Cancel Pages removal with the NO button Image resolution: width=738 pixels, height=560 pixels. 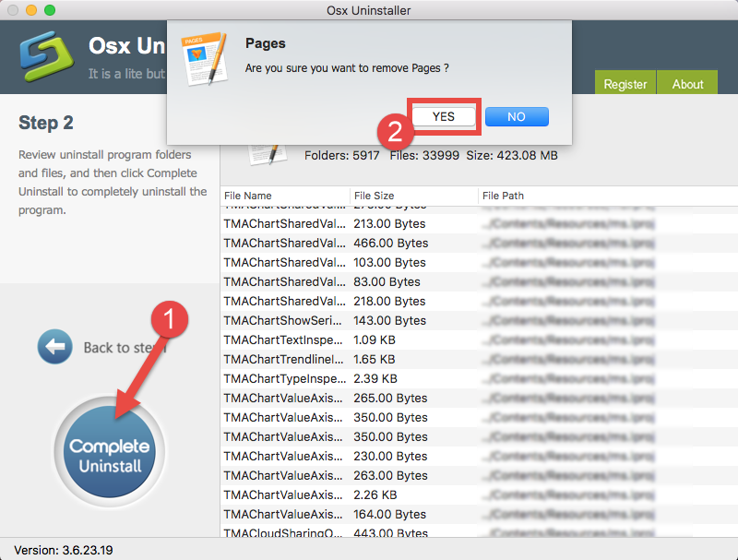[516, 116]
